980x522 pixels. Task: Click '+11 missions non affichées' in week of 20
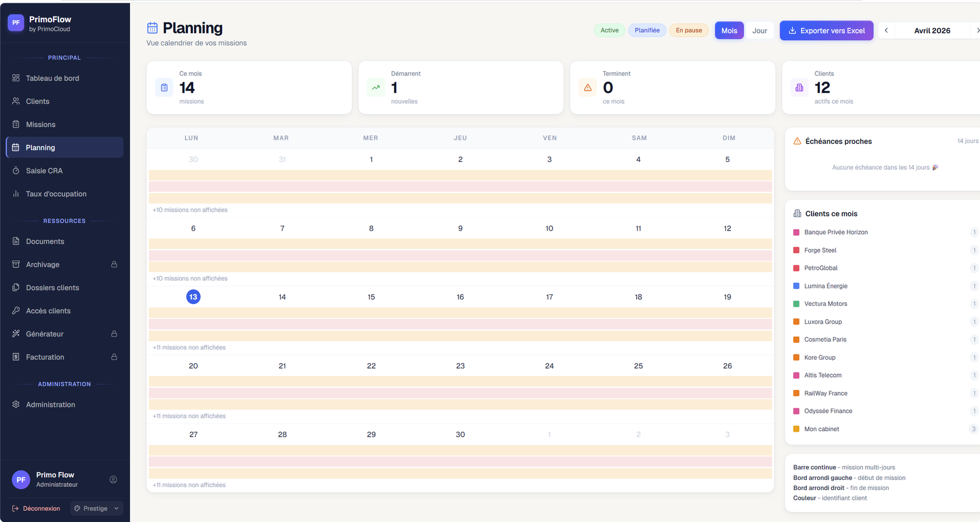coord(189,416)
